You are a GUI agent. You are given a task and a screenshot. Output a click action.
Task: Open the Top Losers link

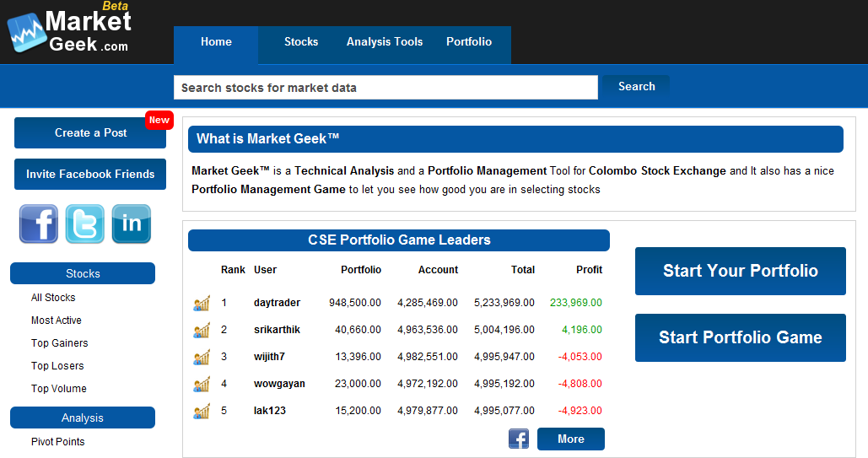click(57, 365)
